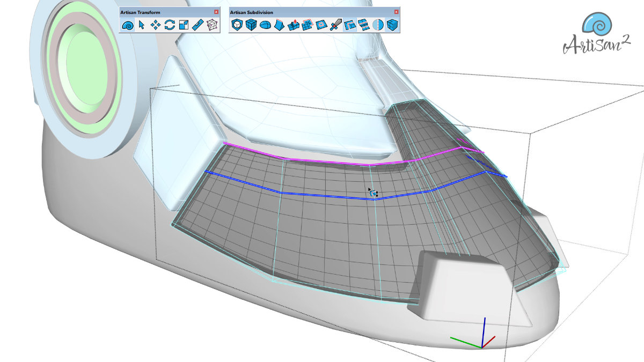Choose the smooth dome icon

pyautogui.click(x=265, y=25)
